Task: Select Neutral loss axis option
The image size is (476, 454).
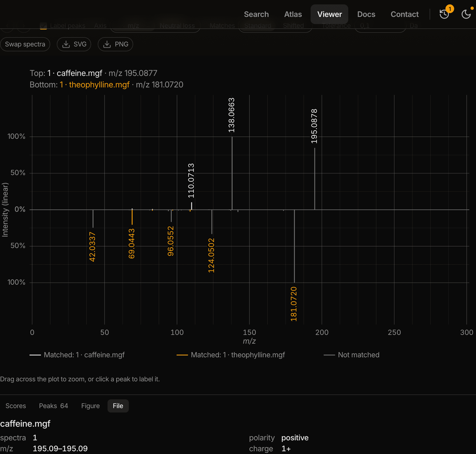Action: click(x=177, y=26)
